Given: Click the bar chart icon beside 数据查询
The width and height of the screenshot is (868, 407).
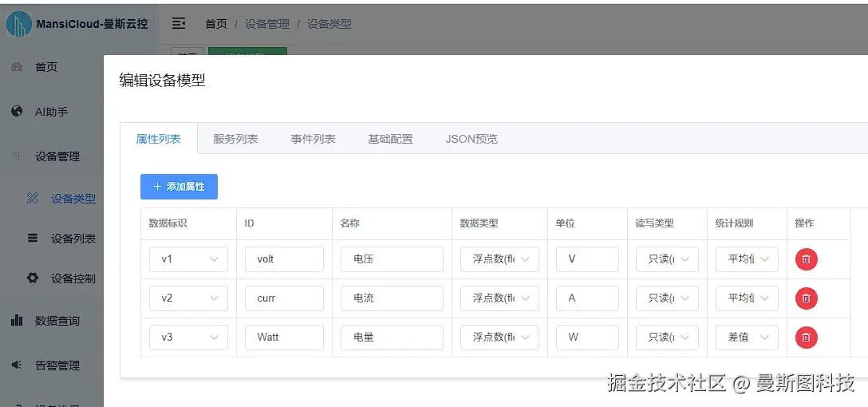Looking at the screenshot, I should (x=17, y=320).
